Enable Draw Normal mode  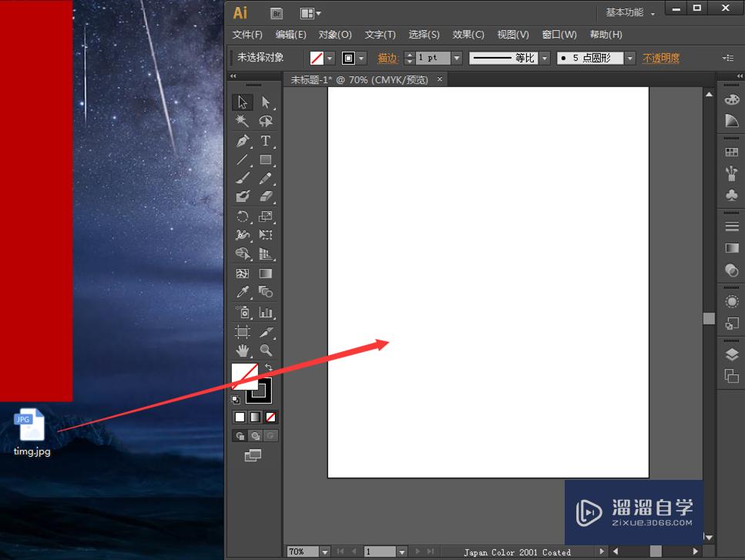240,435
